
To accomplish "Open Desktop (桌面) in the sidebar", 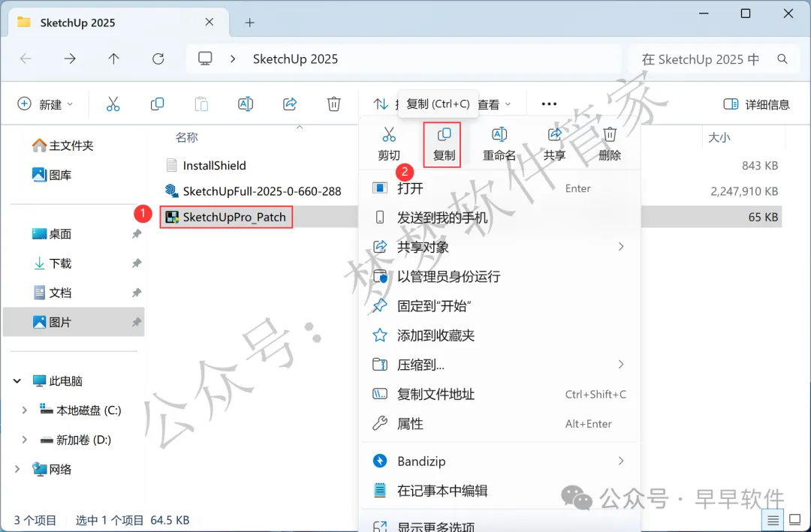I will coord(52,233).
